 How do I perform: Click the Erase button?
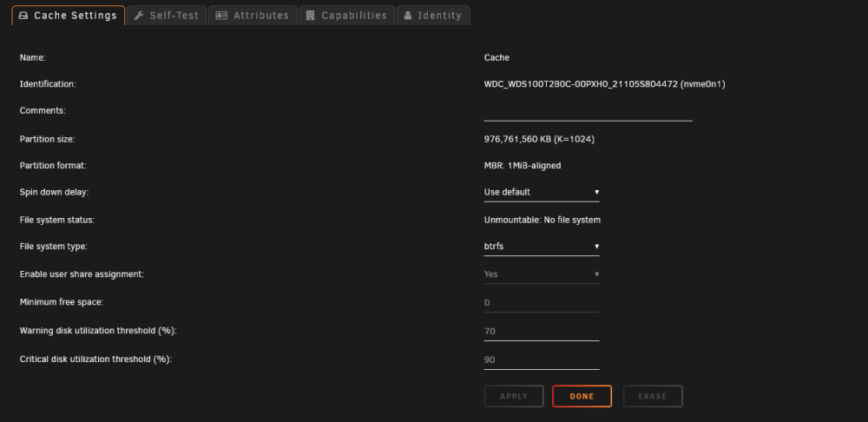[x=653, y=397]
